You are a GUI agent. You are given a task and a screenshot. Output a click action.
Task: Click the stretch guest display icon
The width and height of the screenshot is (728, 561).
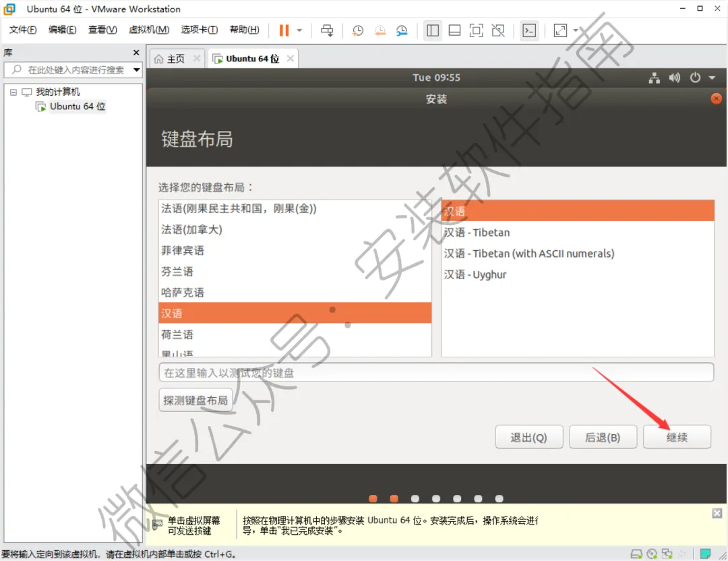tap(560, 30)
